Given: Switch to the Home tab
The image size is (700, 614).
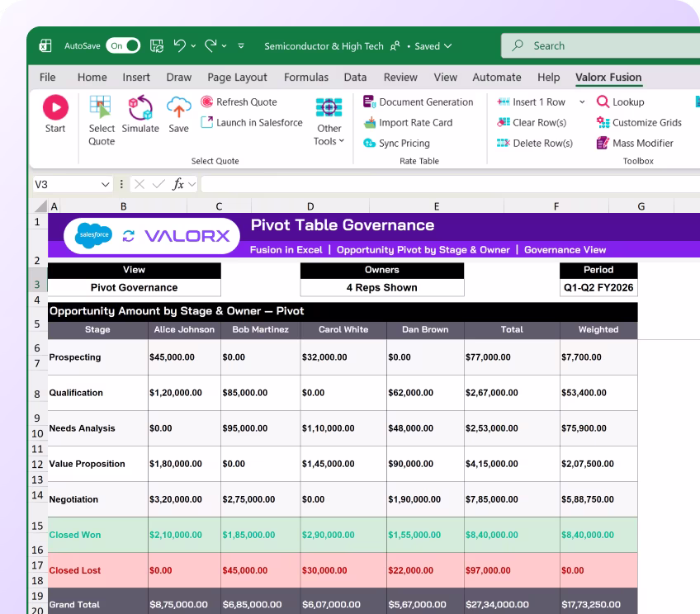Looking at the screenshot, I should pos(92,78).
